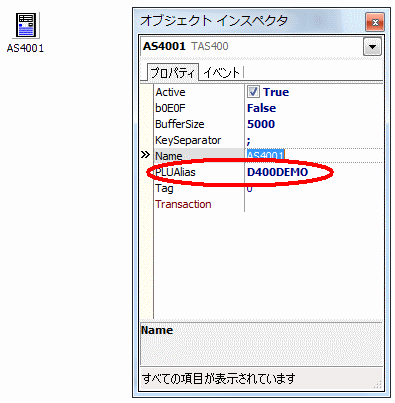Switch to the プロパティ tab

coord(172,72)
